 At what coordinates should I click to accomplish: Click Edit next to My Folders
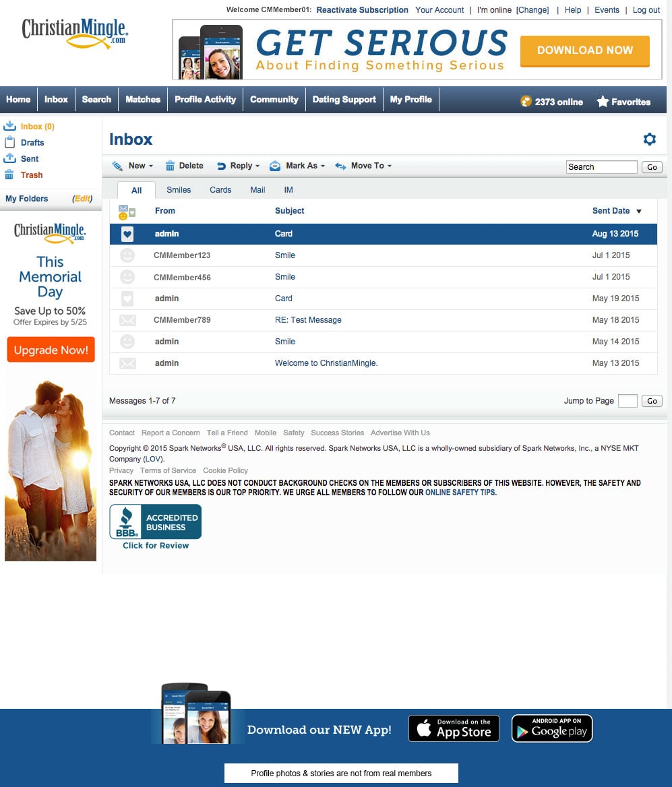point(82,199)
